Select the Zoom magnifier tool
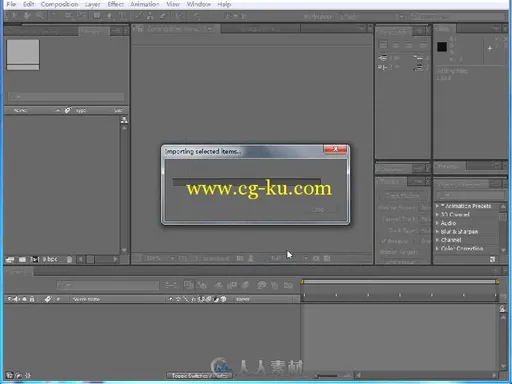The height and width of the screenshot is (384, 512). tap(40, 16)
